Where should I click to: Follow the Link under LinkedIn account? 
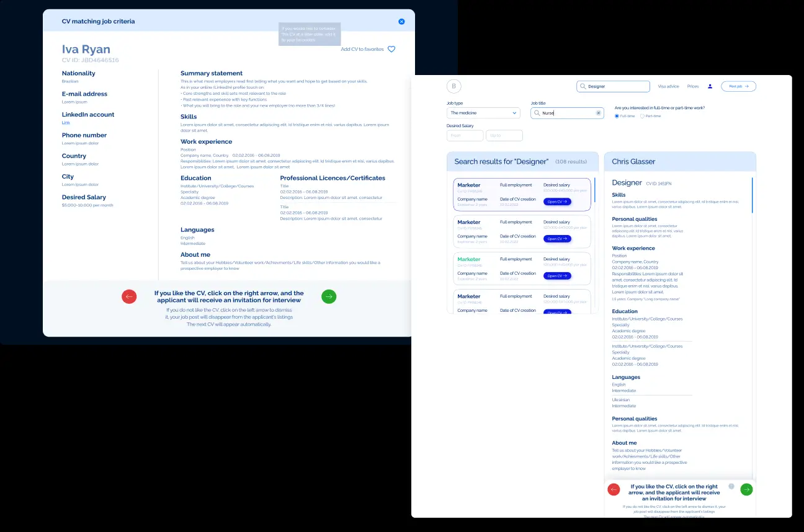(66, 123)
